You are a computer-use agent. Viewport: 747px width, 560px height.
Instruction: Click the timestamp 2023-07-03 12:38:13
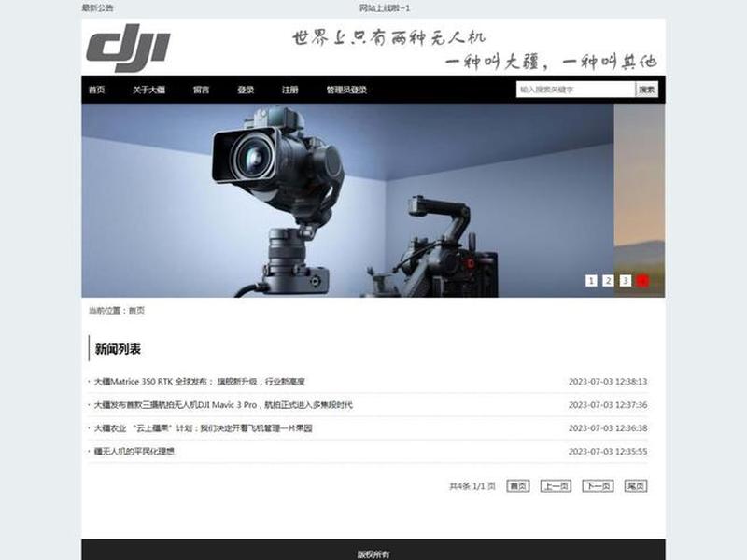(x=608, y=382)
